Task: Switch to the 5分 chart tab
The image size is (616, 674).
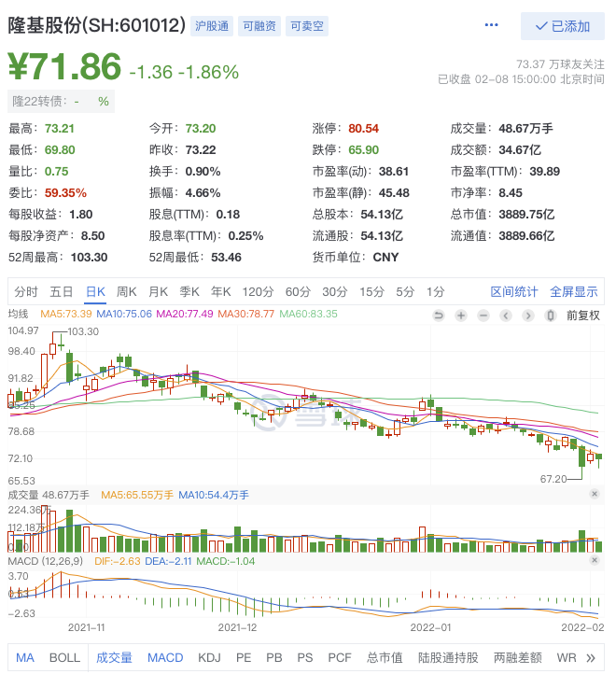Action: (x=405, y=292)
